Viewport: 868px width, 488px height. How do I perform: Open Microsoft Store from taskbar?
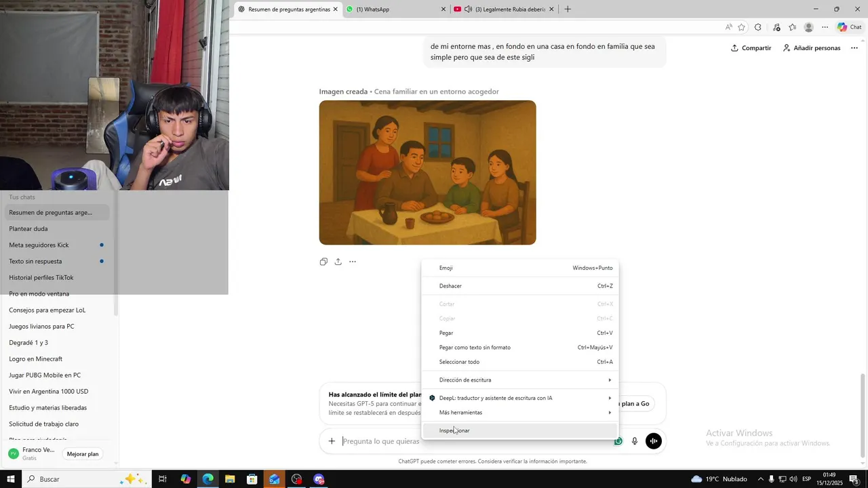tap(252, 479)
